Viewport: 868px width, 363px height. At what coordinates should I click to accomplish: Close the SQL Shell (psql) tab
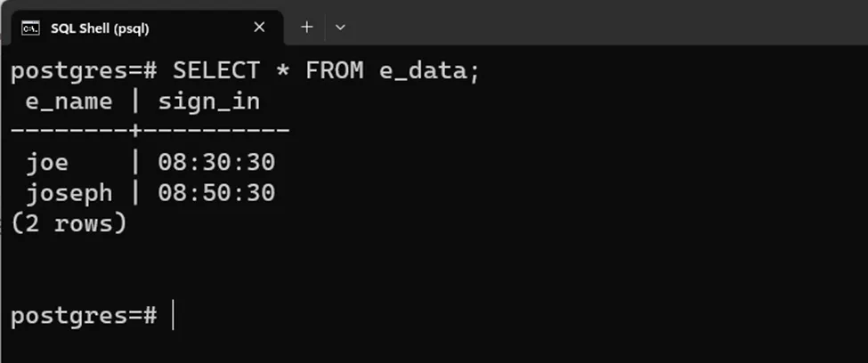pos(259,28)
